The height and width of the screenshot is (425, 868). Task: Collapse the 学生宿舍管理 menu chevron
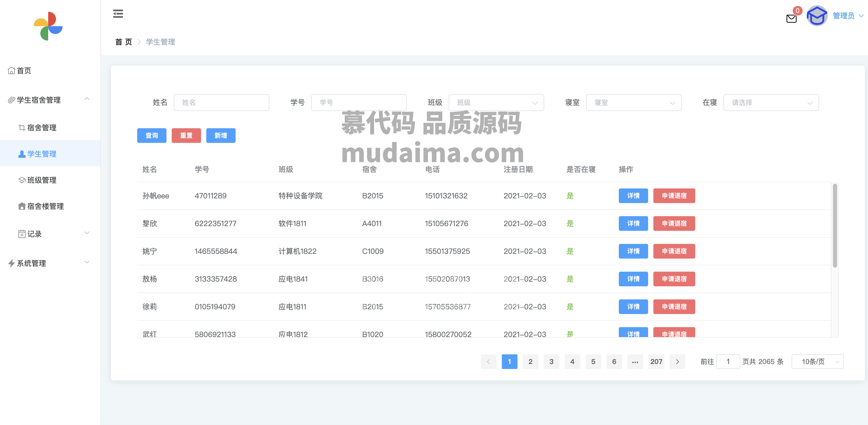coord(87,99)
